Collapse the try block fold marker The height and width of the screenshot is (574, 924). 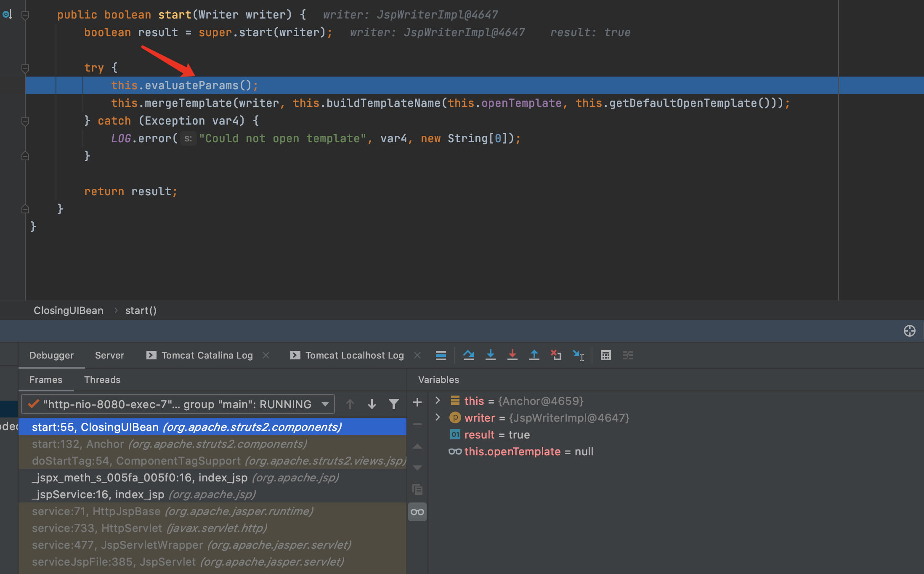coord(25,68)
